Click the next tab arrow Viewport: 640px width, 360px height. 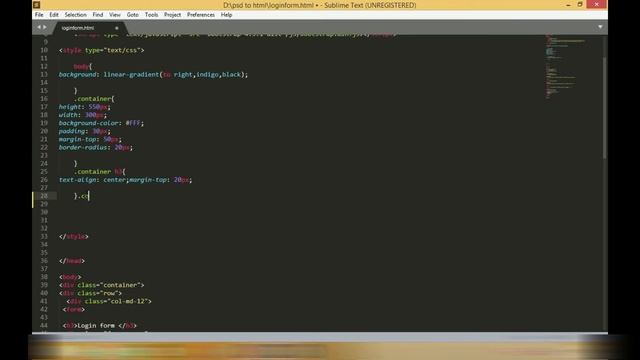[44, 27]
